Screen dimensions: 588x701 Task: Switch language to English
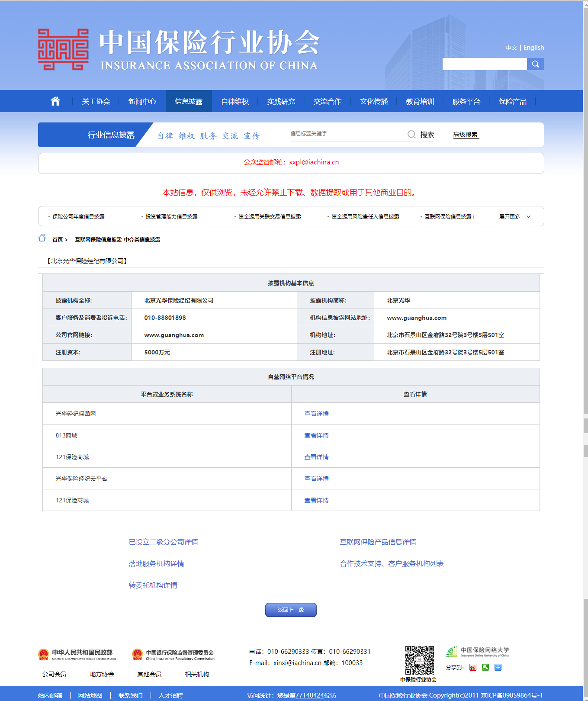[x=534, y=48]
